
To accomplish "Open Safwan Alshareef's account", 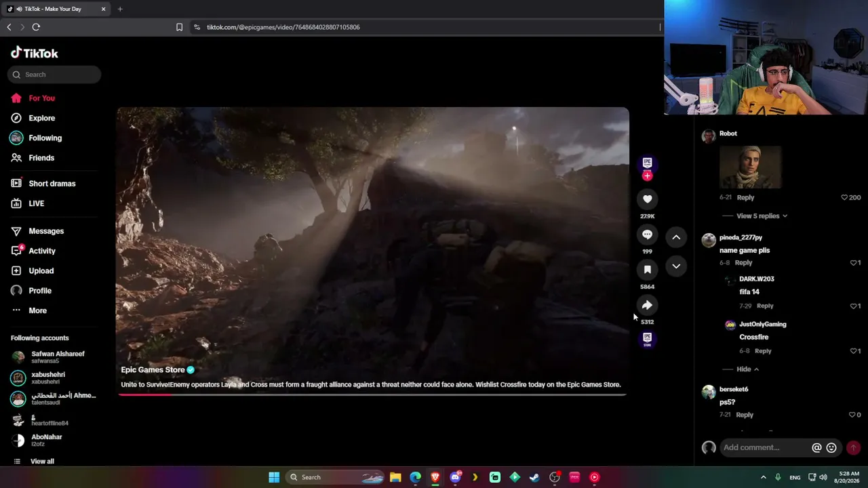I will 54,357.
